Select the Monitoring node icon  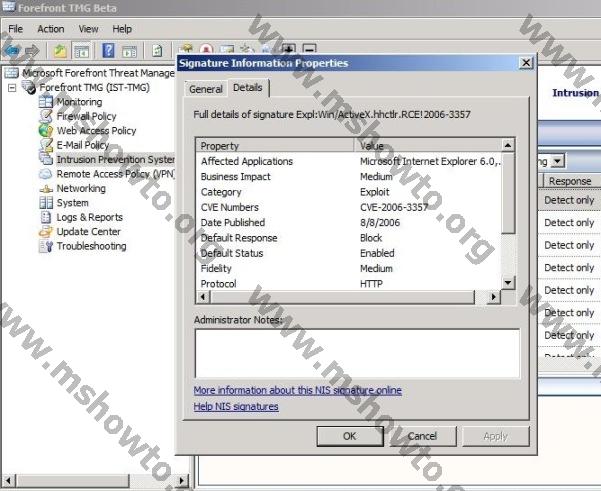46,102
